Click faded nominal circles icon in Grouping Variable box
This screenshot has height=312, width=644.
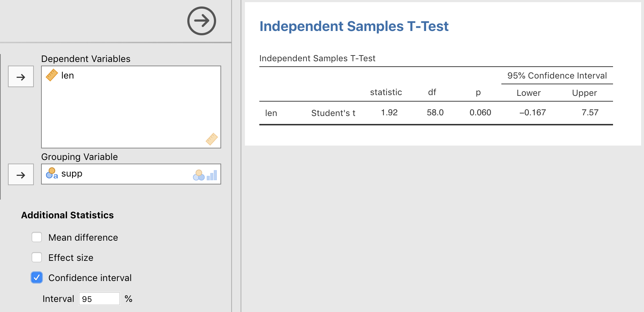198,175
